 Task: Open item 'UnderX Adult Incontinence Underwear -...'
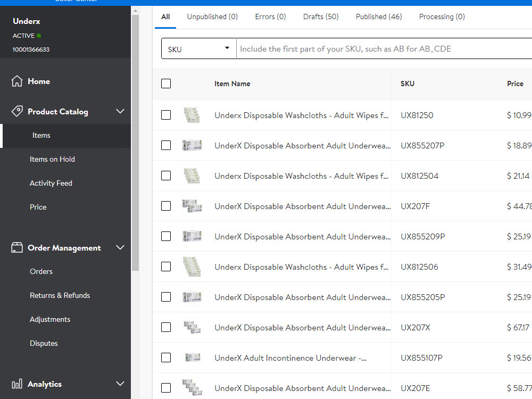pos(290,358)
